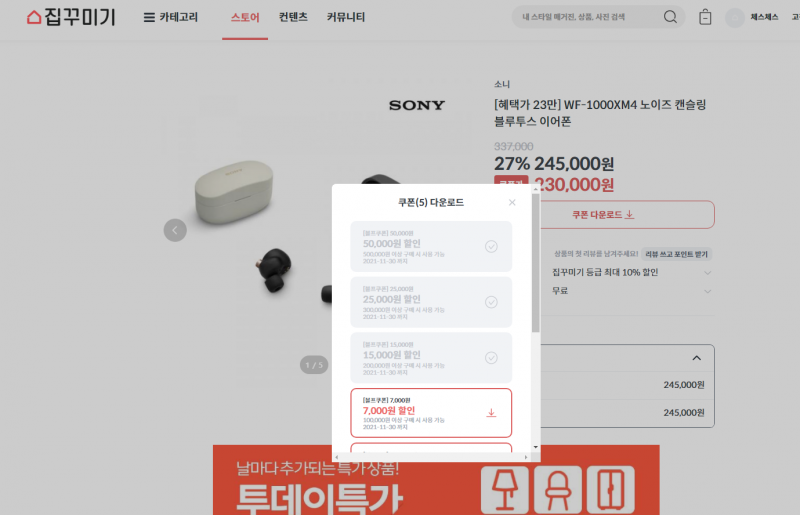This screenshot has width=800, height=515.
Task: Click checkmark on 15,000원 할인 coupon
Action: click(x=491, y=358)
